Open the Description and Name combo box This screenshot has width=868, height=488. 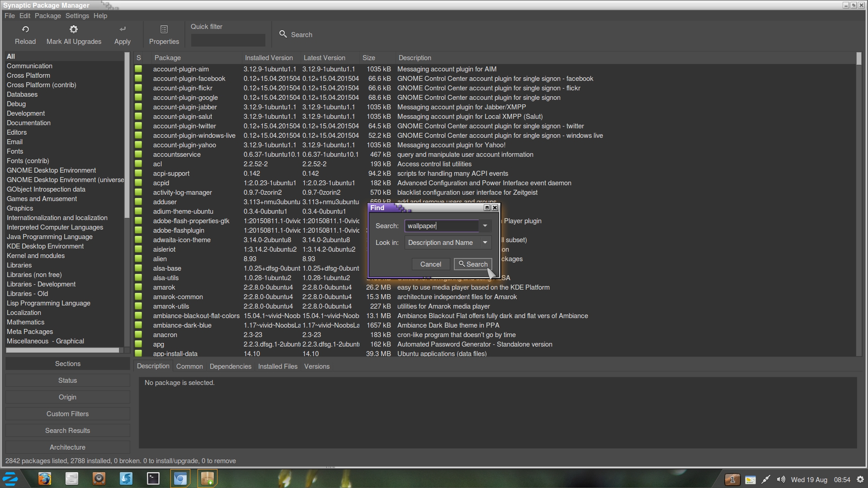coord(441,243)
